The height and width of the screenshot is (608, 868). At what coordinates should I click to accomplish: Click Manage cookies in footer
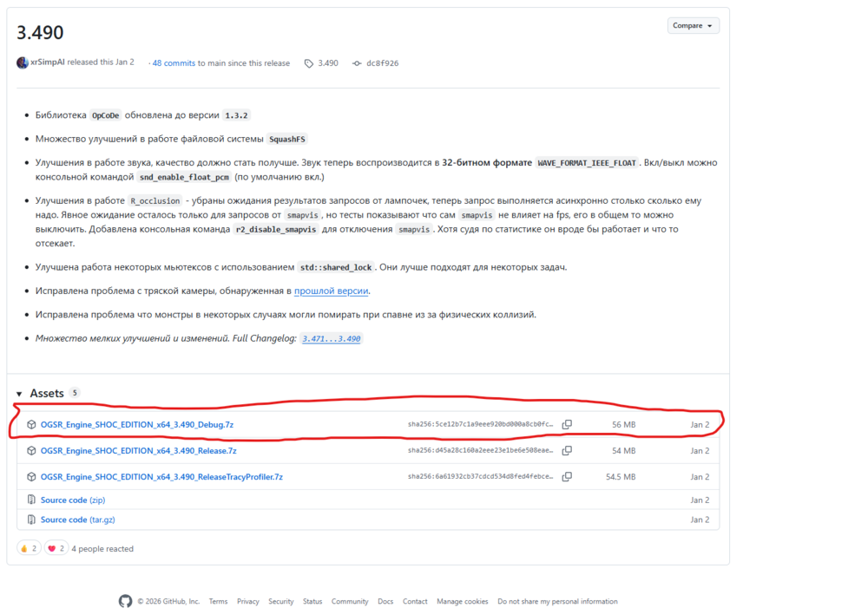coord(463,601)
